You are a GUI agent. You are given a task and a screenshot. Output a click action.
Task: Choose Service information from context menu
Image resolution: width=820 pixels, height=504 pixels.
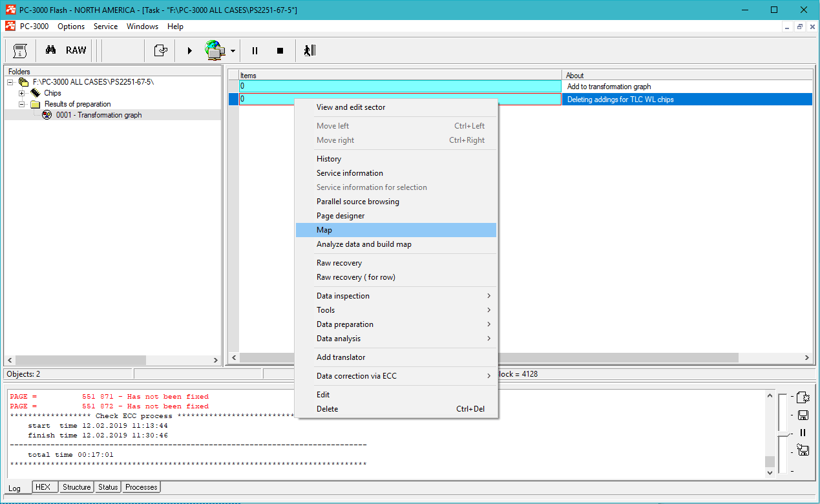(x=396, y=173)
